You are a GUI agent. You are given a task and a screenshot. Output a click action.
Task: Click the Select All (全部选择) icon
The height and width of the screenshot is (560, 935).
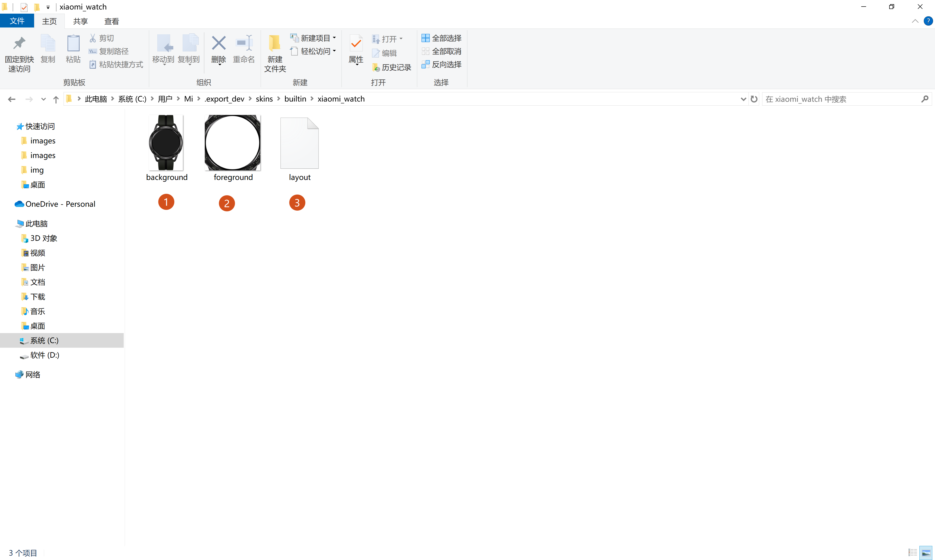coord(426,38)
